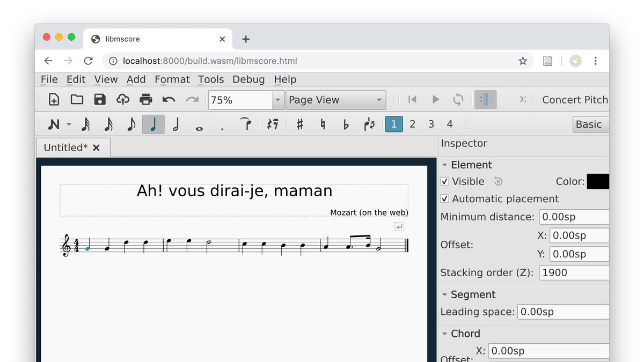The width and height of the screenshot is (644, 362).
Task: Edit the Element Offset X field
Action: click(x=580, y=235)
